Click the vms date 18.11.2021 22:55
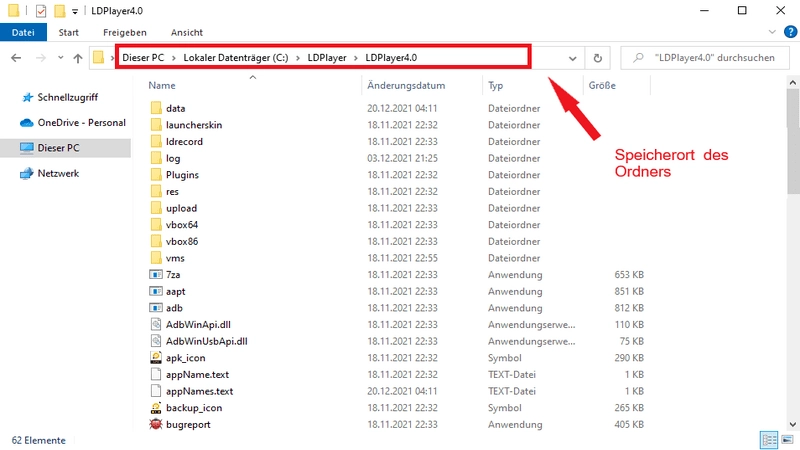 [402, 258]
